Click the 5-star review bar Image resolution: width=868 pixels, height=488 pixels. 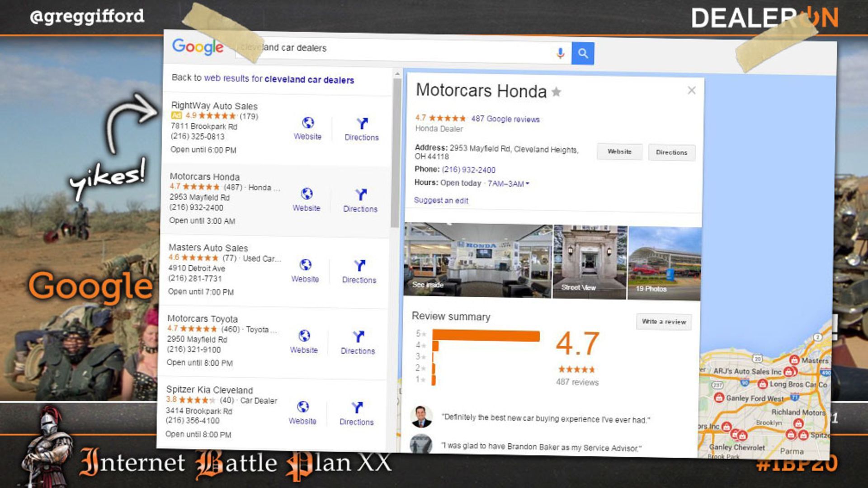point(486,336)
